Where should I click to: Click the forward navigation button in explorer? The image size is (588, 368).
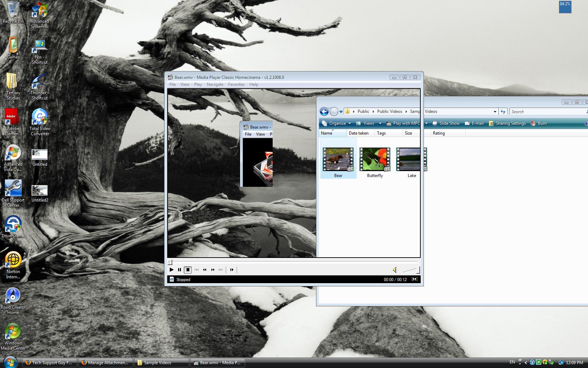pos(334,111)
